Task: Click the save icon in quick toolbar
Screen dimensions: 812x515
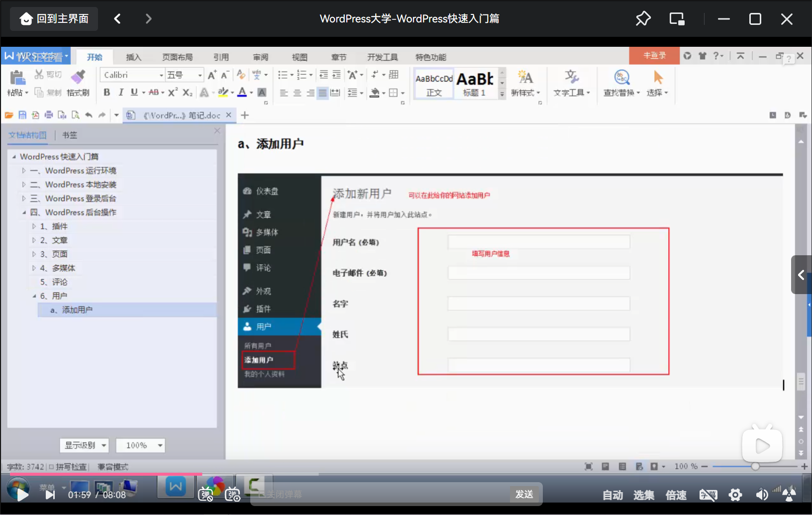Action: [x=22, y=115]
